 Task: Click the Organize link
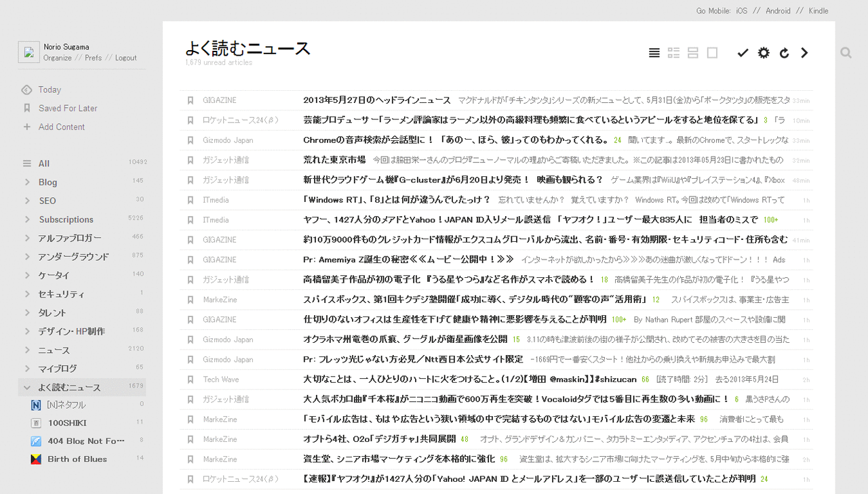pyautogui.click(x=58, y=58)
